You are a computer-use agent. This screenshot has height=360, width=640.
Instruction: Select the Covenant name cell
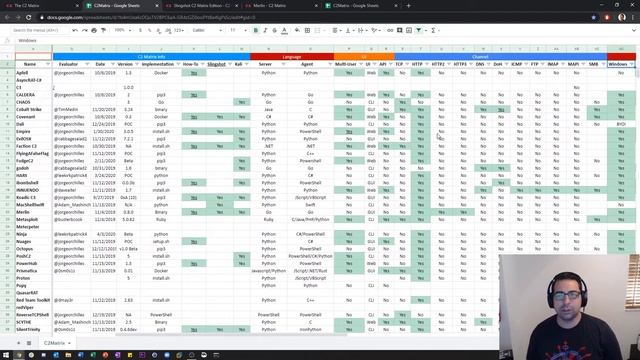(33, 117)
